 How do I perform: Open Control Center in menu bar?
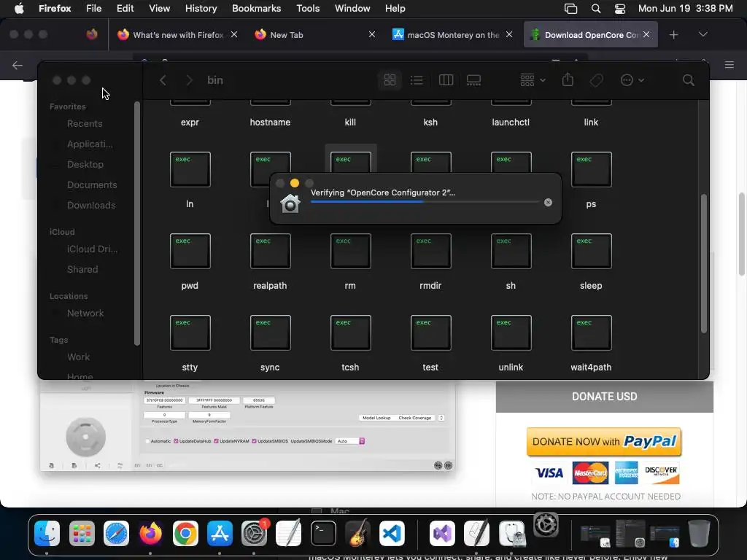[620, 9]
